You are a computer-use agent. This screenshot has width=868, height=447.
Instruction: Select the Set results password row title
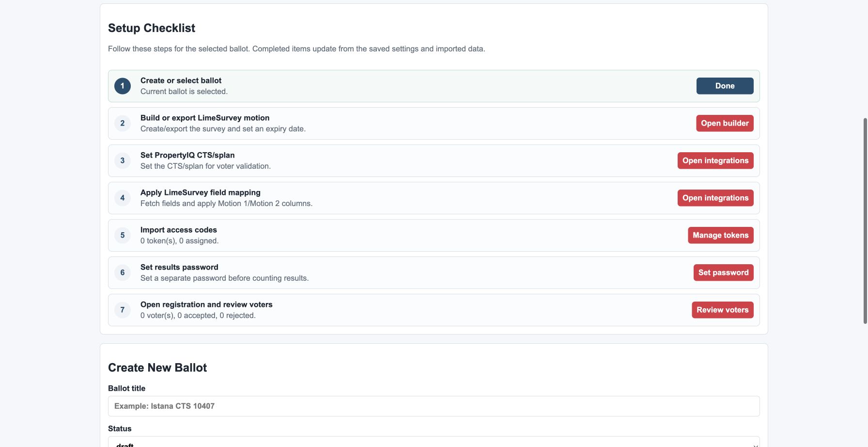click(x=179, y=267)
